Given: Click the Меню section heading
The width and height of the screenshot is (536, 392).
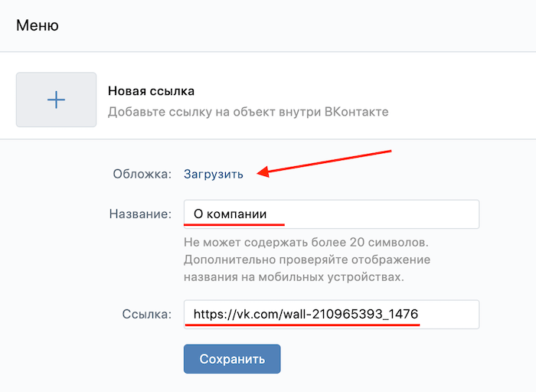Looking at the screenshot, I should [x=37, y=25].
